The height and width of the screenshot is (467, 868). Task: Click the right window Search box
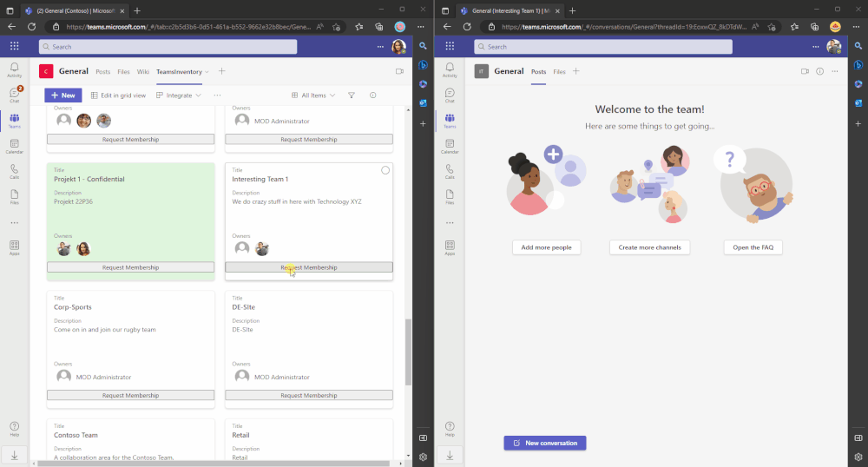click(x=603, y=47)
